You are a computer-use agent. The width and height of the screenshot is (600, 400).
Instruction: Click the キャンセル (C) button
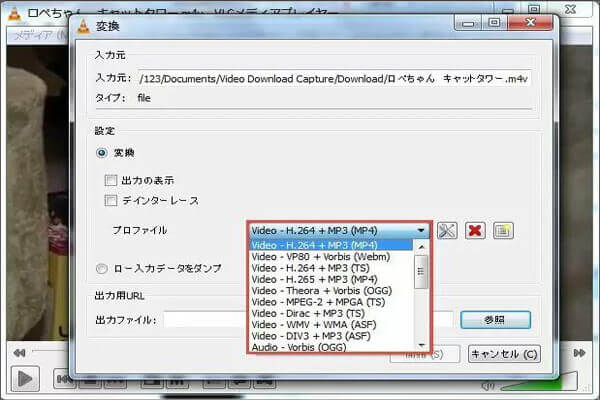(x=504, y=354)
